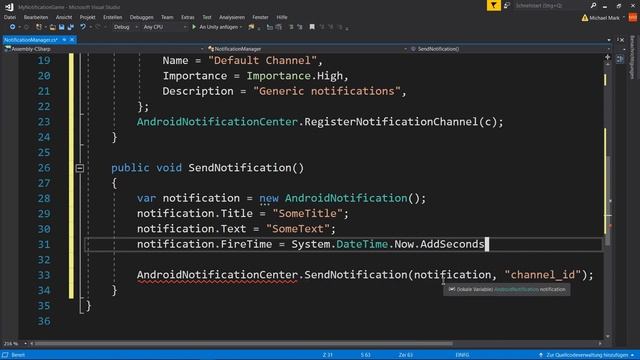This screenshot has width=640, height=360.
Task: Start debugging with the green play icon
Action: pyautogui.click(x=194, y=27)
